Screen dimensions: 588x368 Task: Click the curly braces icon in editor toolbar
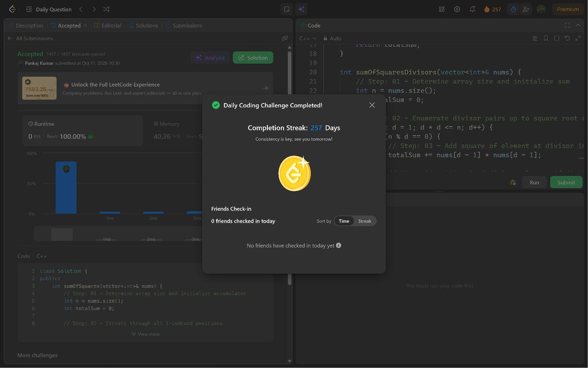click(557, 38)
